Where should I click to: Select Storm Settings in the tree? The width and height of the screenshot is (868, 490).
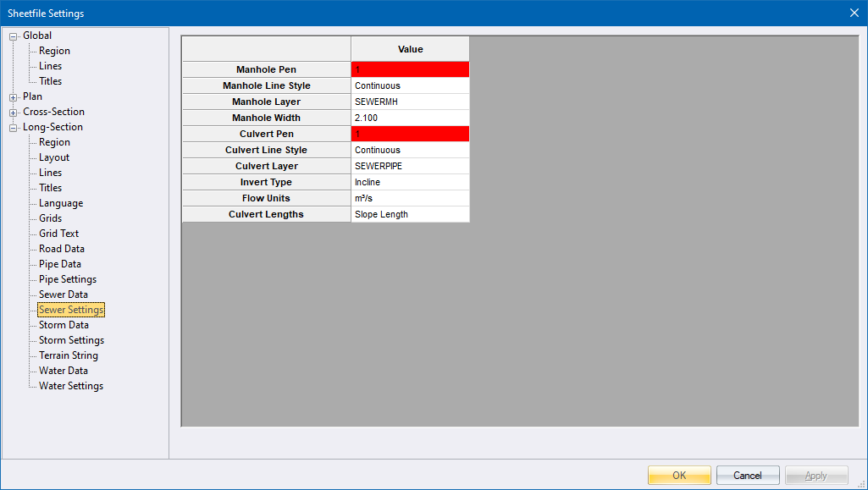click(x=71, y=340)
